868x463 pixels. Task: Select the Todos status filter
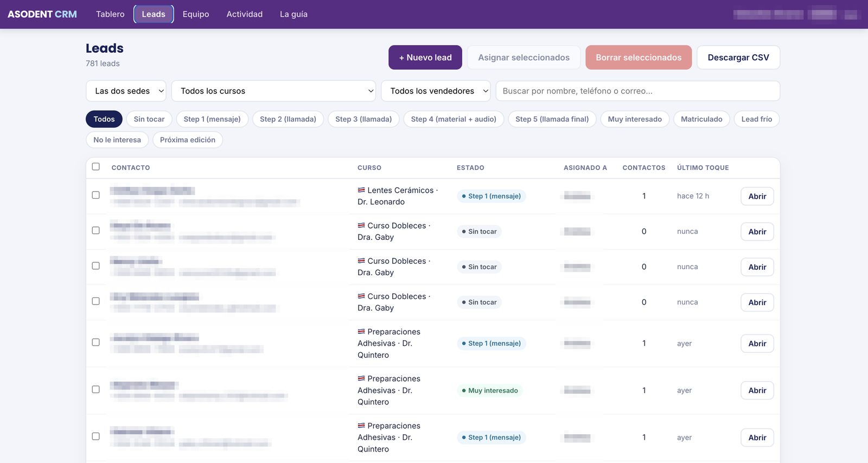[x=104, y=119]
